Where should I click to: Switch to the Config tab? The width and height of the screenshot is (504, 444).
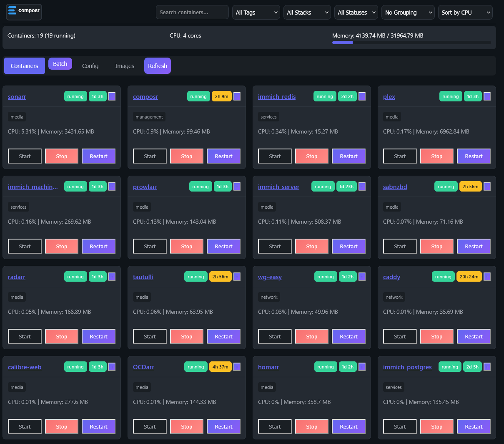[x=90, y=66]
